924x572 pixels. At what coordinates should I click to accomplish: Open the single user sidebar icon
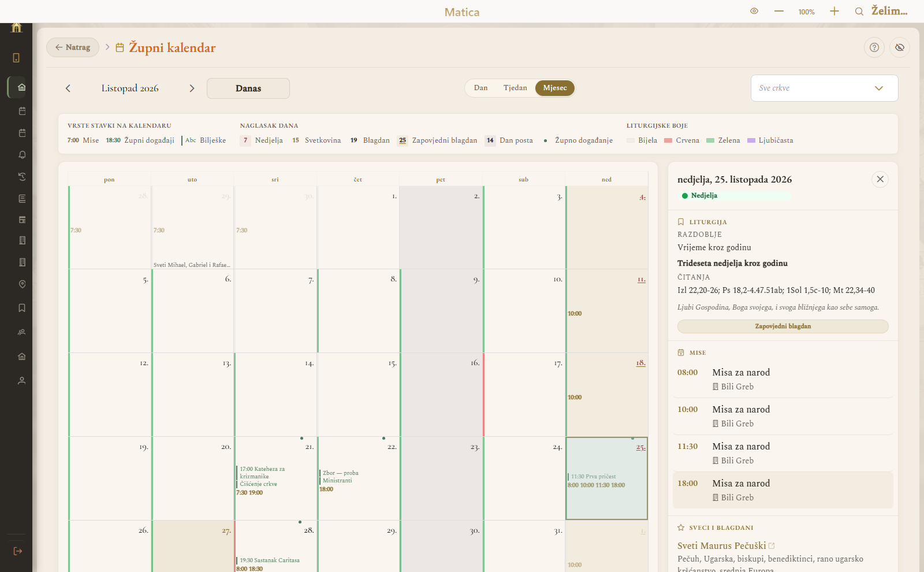22,381
